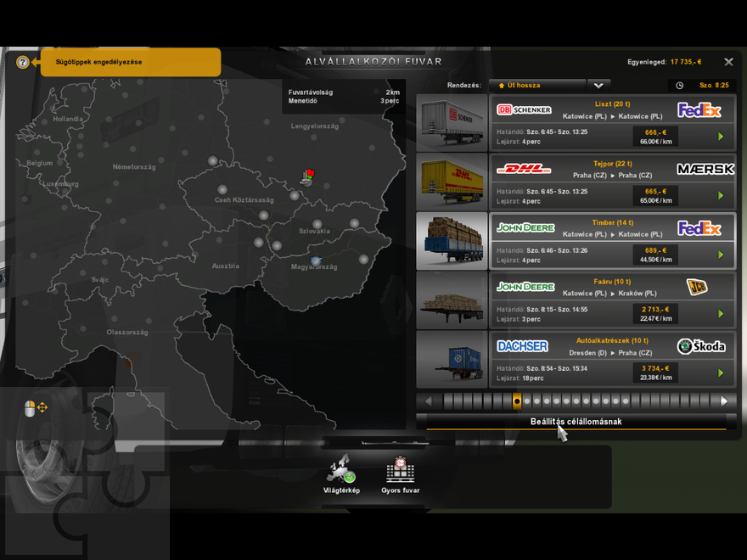Accept the Liszt (20 t) job arrow

pyautogui.click(x=721, y=137)
